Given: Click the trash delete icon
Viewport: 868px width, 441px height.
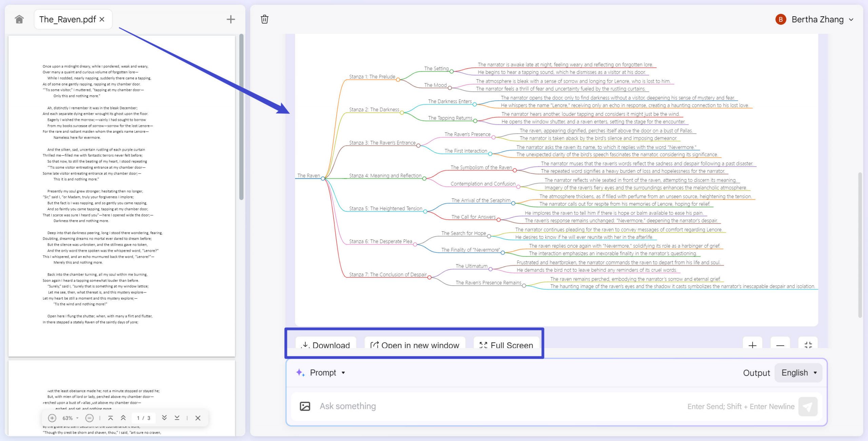Looking at the screenshot, I should (264, 19).
